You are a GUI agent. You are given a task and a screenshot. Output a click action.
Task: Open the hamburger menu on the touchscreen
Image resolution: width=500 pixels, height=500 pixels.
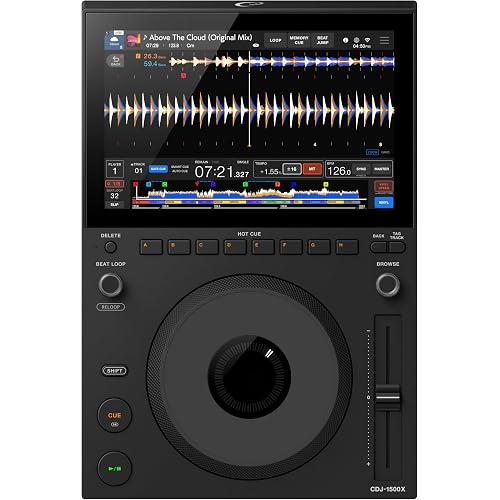pos(384,40)
